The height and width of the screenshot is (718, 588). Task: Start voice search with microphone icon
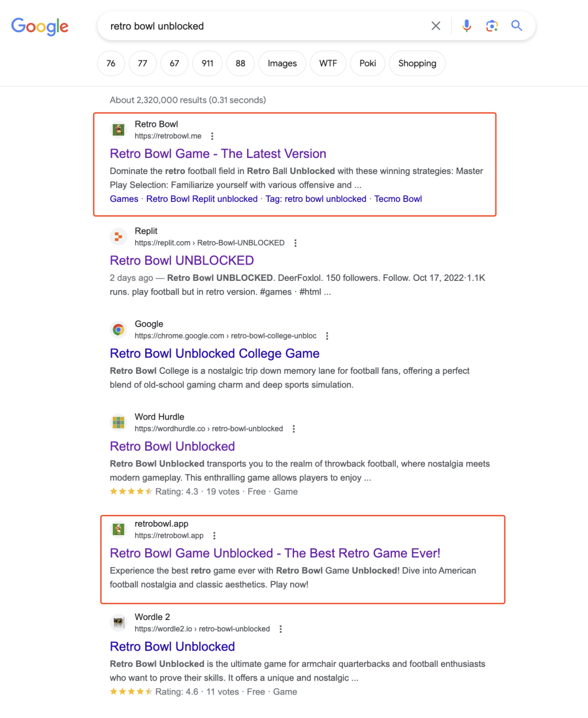(x=467, y=26)
